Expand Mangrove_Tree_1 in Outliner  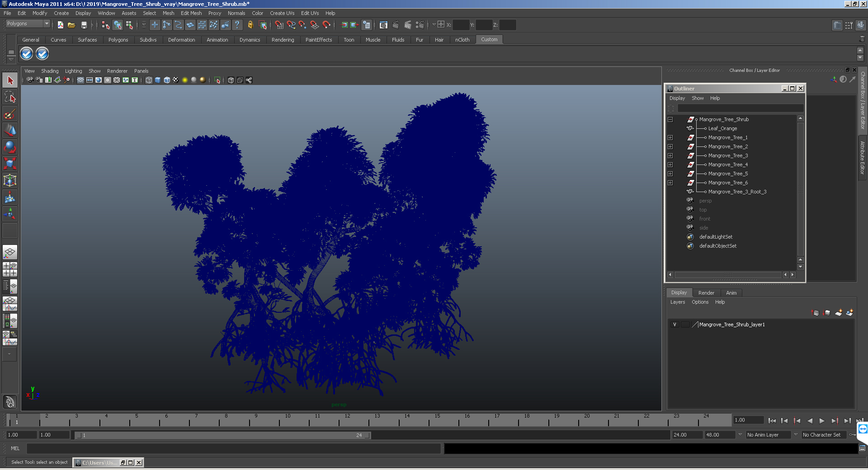click(x=670, y=137)
